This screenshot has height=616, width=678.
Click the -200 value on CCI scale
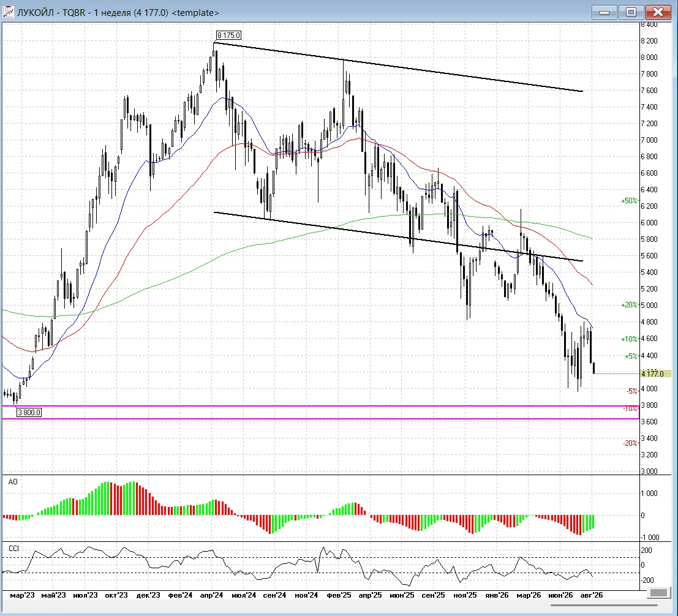coord(647,580)
